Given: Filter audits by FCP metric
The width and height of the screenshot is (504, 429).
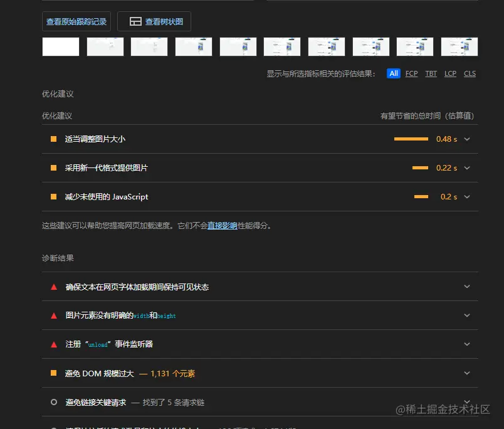Looking at the screenshot, I should pyautogui.click(x=411, y=73).
